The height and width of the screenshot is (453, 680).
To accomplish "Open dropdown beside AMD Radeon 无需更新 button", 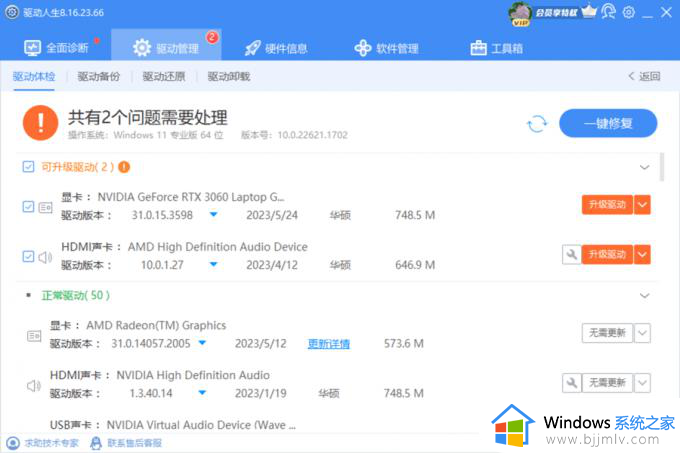I will click(642, 333).
